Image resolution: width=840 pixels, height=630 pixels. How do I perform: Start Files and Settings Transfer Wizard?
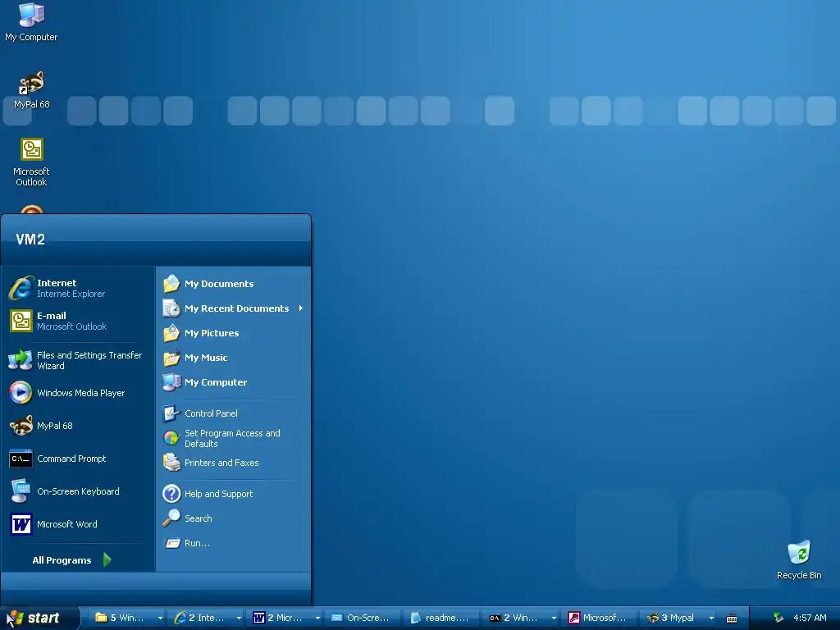point(78,361)
